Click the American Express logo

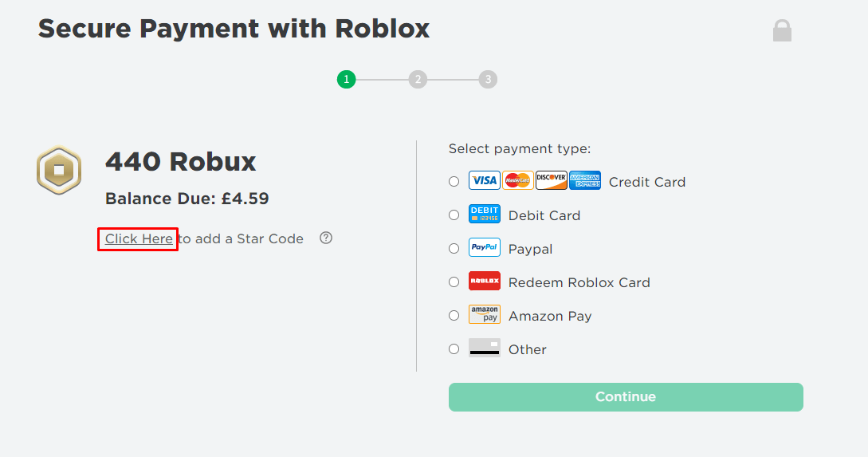point(585,180)
